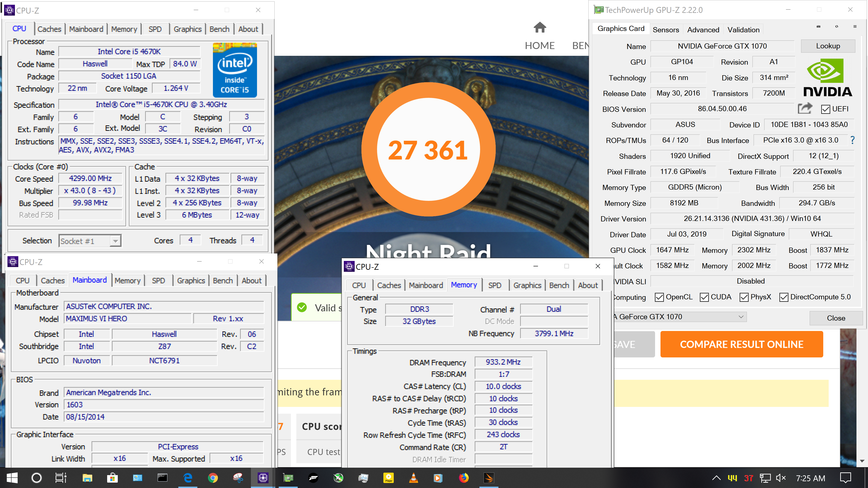This screenshot has width=868, height=488.
Task: Open SPD tab in the Mainboard CPU-Z window
Action: (158, 281)
